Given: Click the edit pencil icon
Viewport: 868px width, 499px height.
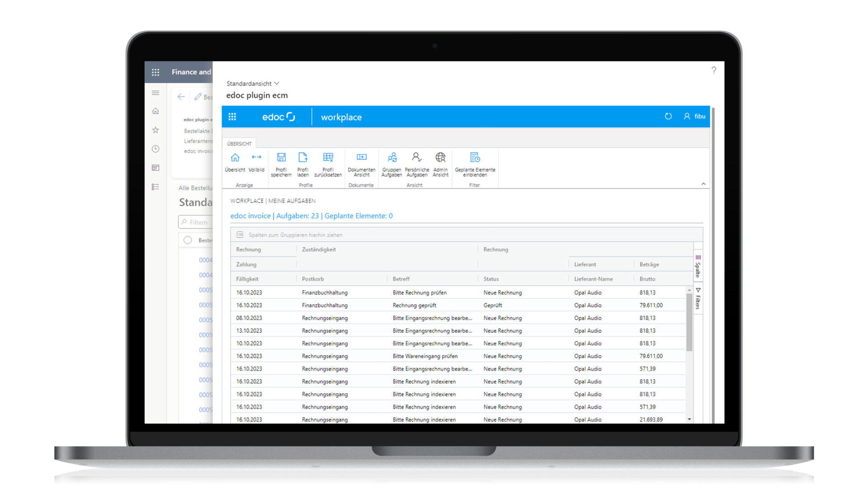Looking at the screenshot, I should 198,97.
